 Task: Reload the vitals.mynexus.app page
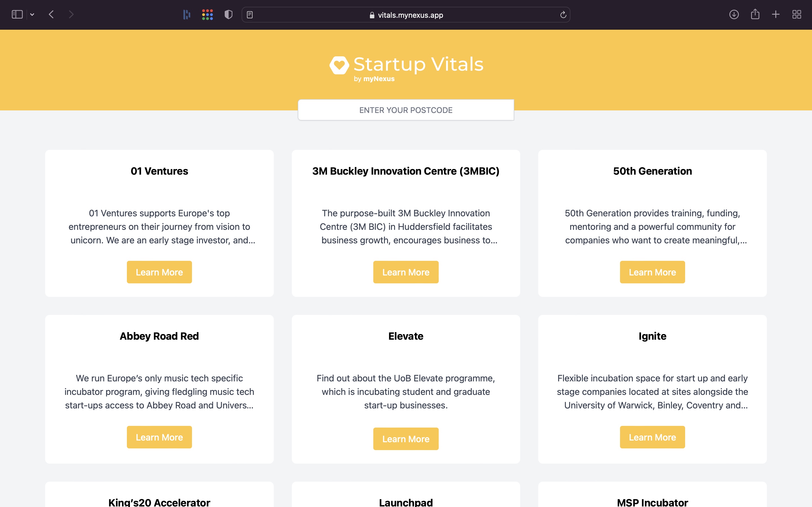pyautogui.click(x=563, y=15)
